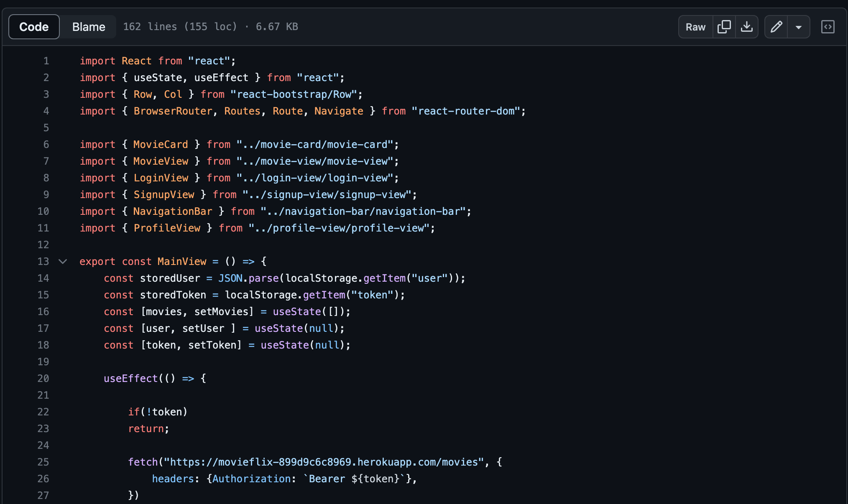
Task: Select line number 13
Action: coord(43,262)
